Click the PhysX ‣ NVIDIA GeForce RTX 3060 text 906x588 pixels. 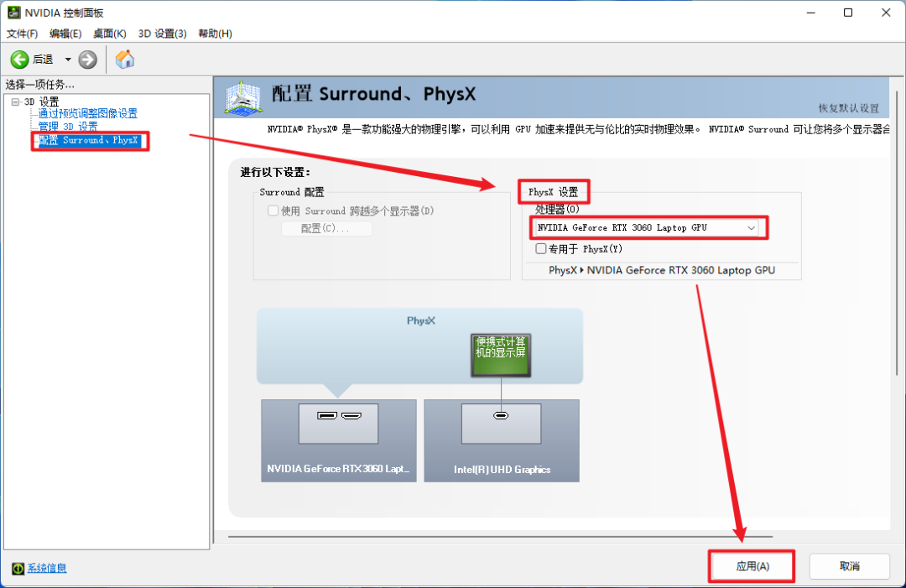[x=662, y=270]
